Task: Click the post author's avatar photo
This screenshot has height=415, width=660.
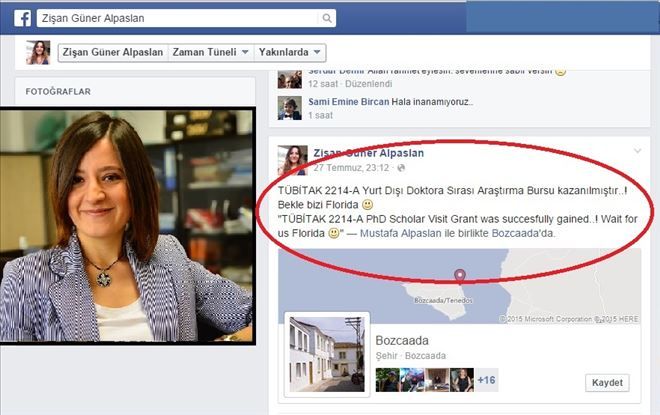Action: click(x=293, y=160)
